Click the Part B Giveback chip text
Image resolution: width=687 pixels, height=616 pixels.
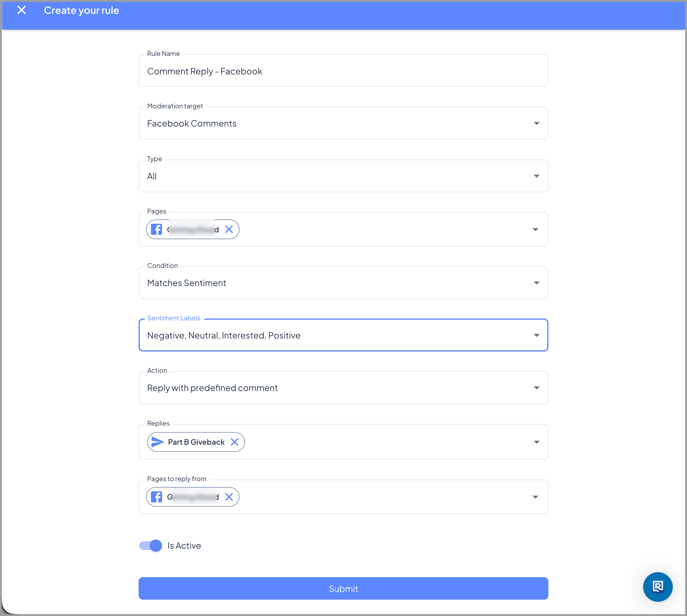pos(196,442)
